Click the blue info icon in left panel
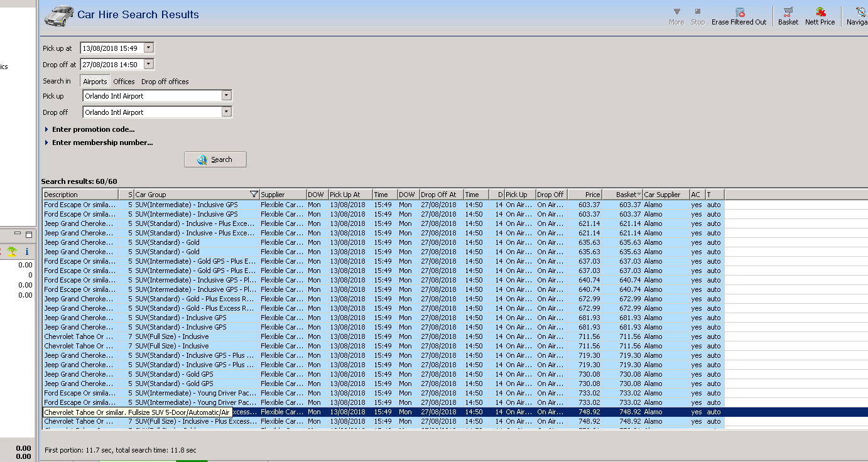This screenshot has width=868, height=462. [27, 251]
